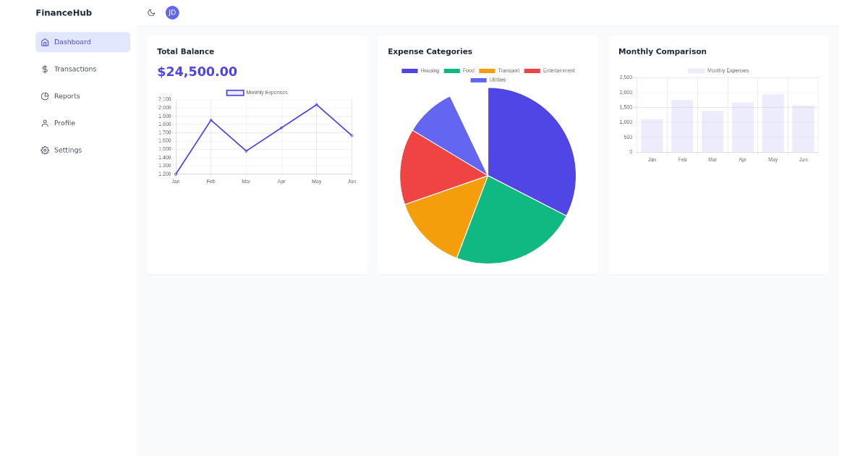Select the Dashboard home icon in sidebar

coord(45,42)
